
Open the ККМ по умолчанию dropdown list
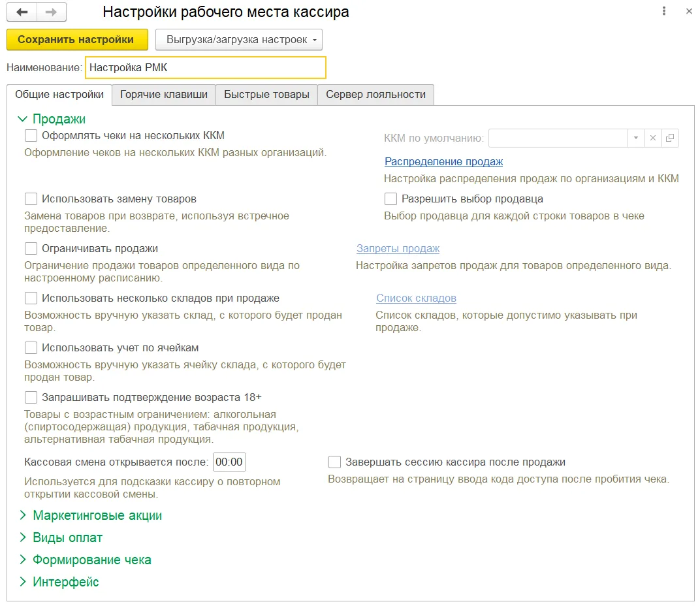pos(636,138)
